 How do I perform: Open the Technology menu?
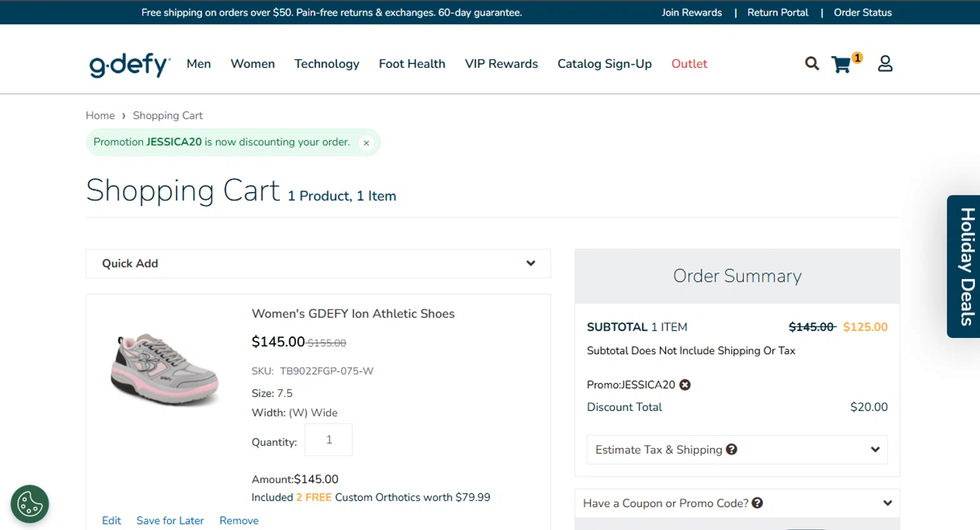pos(327,63)
